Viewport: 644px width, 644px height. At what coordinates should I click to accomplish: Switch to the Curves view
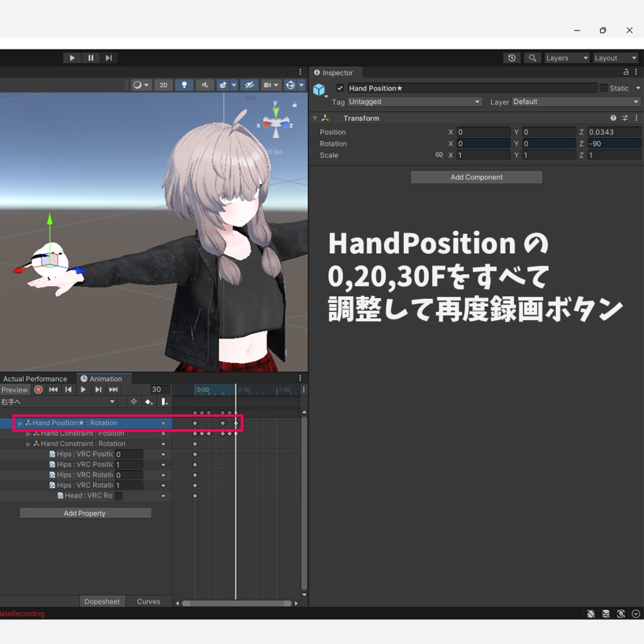148,601
